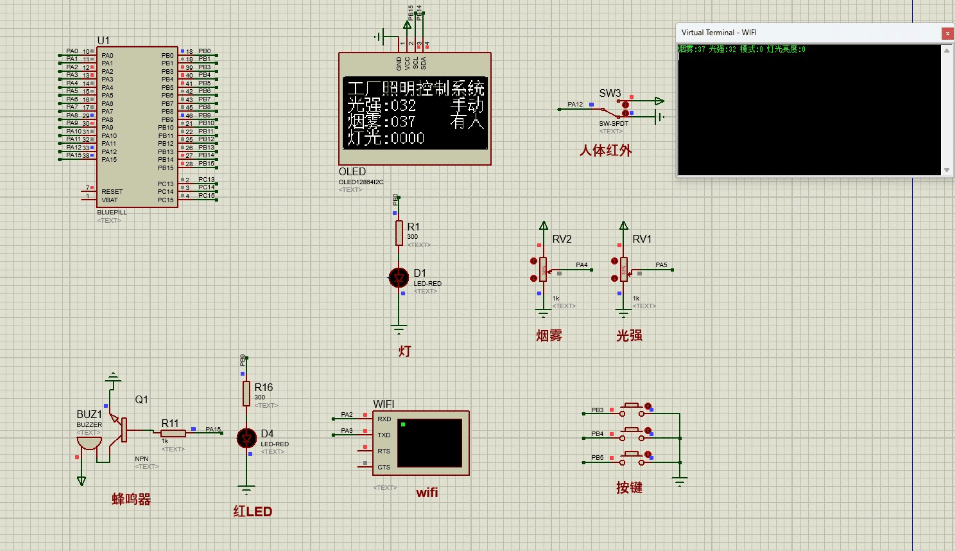This screenshot has width=955, height=551.
Task: Select resistor R1 above the lamp LED
Action: pos(399,233)
